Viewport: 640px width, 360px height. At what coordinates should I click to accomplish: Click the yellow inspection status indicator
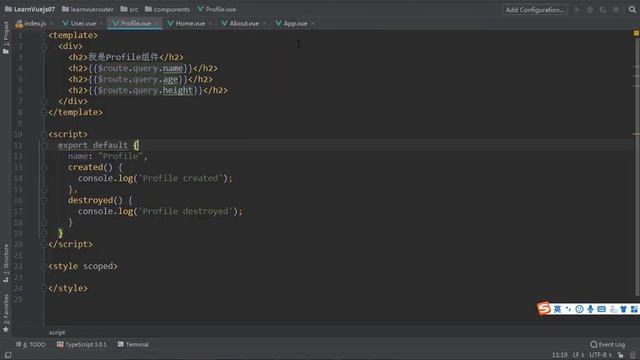636,33
